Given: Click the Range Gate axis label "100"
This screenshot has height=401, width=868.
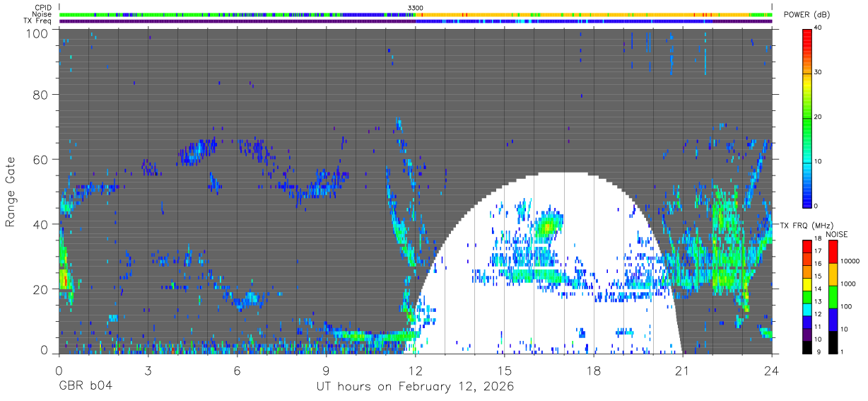Looking at the screenshot, I should tap(38, 33).
